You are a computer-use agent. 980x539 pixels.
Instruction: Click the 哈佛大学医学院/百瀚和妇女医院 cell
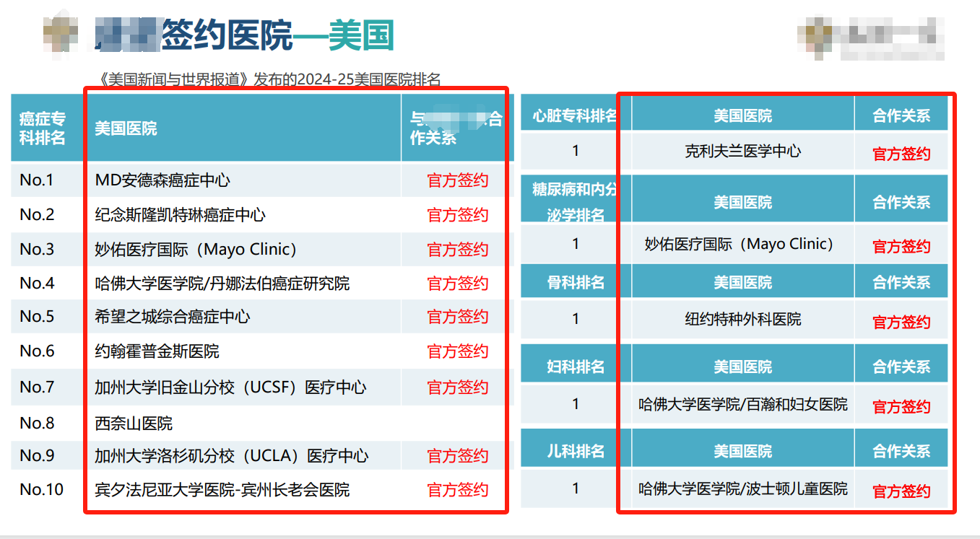[x=742, y=405]
